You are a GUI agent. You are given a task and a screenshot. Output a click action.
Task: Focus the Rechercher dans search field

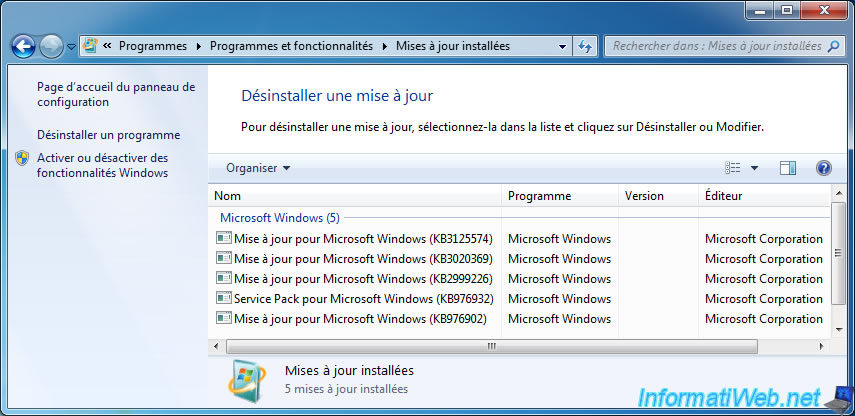[x=723, y=46]
